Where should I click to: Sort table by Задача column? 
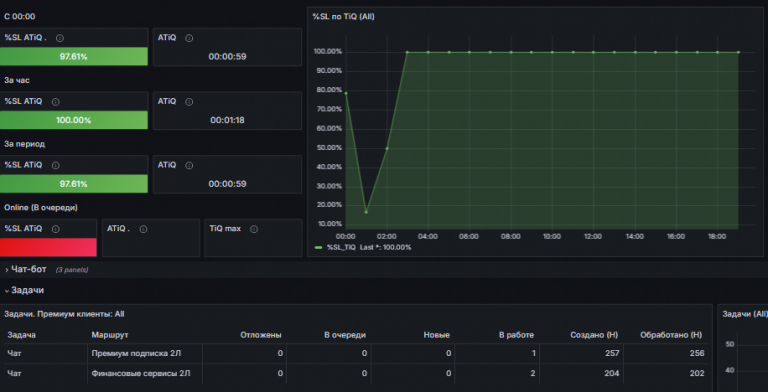click(x=21, y=335)
